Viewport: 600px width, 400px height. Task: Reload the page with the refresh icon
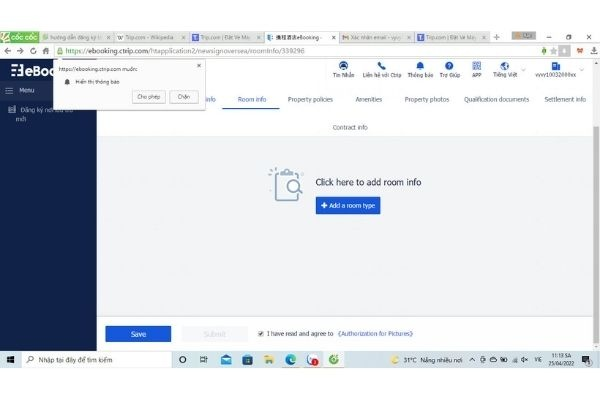coord(33,51)
